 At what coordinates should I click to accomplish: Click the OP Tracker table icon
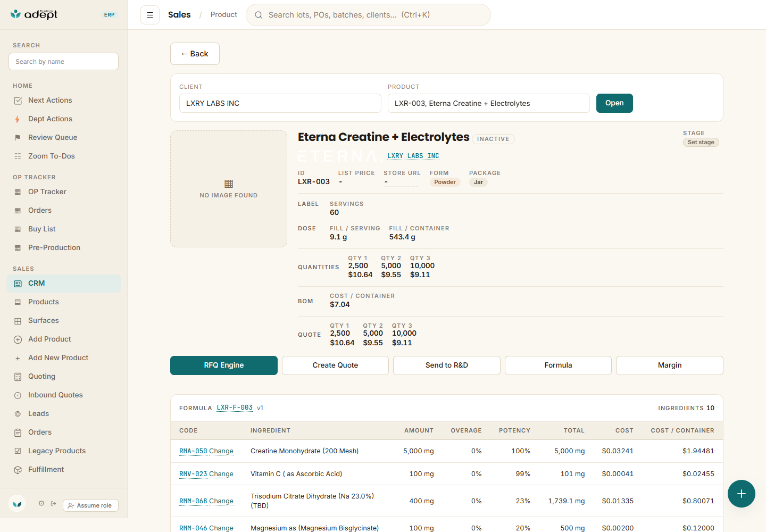pyautogui.click(x=18, y=192)
